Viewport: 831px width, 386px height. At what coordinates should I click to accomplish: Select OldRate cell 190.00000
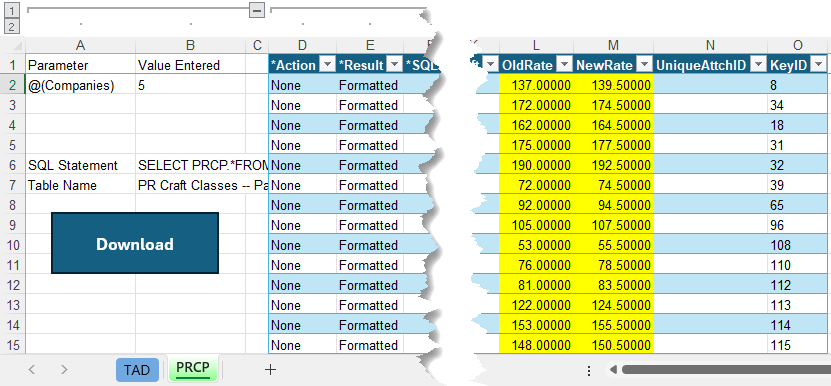tap(536, 165)
